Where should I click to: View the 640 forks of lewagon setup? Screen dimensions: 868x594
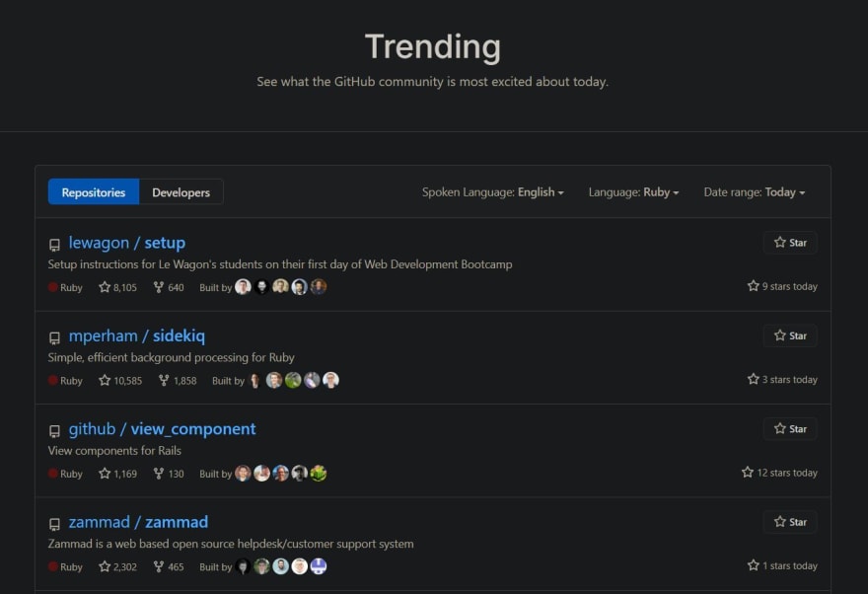click(169, 287)
